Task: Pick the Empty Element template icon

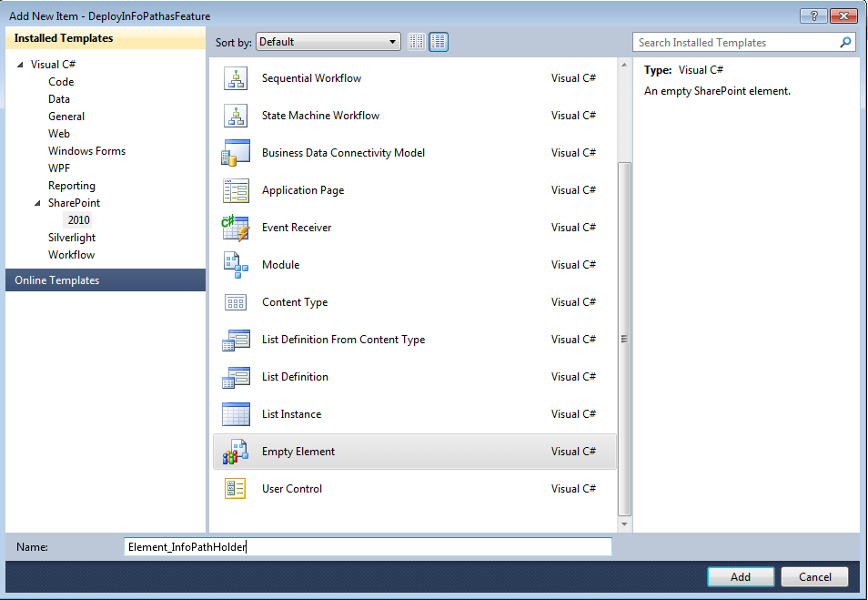Action: click(x=236, y=452)
